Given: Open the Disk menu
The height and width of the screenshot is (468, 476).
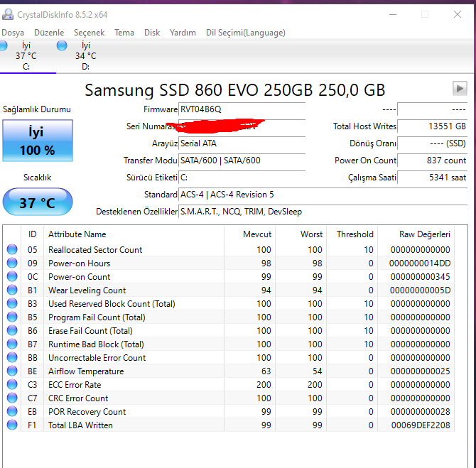Looking at the screenshot, I should [x=152, y=33].
